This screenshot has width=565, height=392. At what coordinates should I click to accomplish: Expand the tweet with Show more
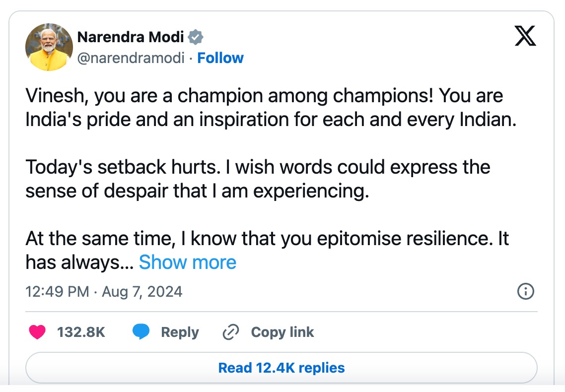coord(188,262)
